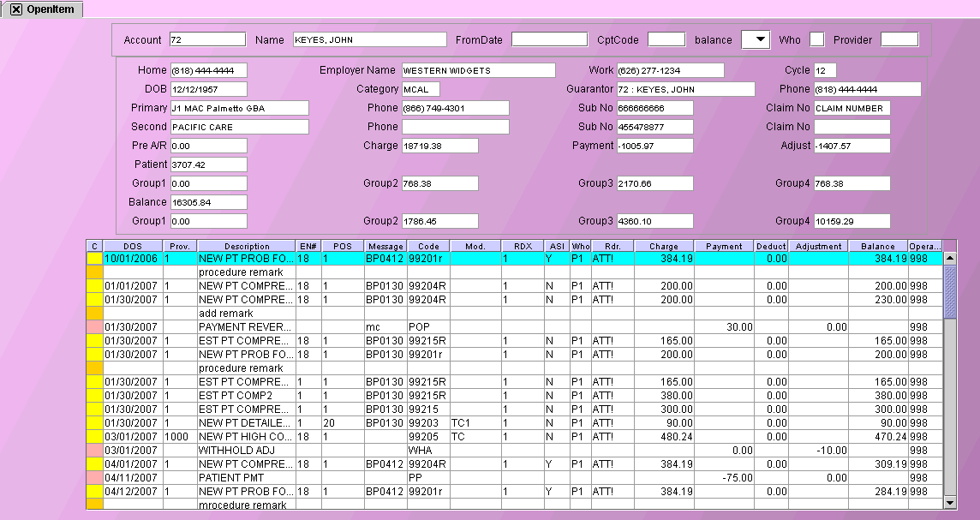The height and width of the screenshot is (520, 980).
Task: Click the -10.00 adjustment cell
Action: pyautogui.click(x=819, y=451)
